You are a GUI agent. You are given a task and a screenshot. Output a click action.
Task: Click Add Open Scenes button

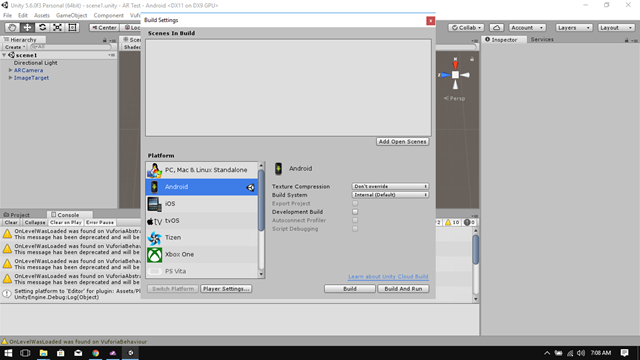pos(402,142)
